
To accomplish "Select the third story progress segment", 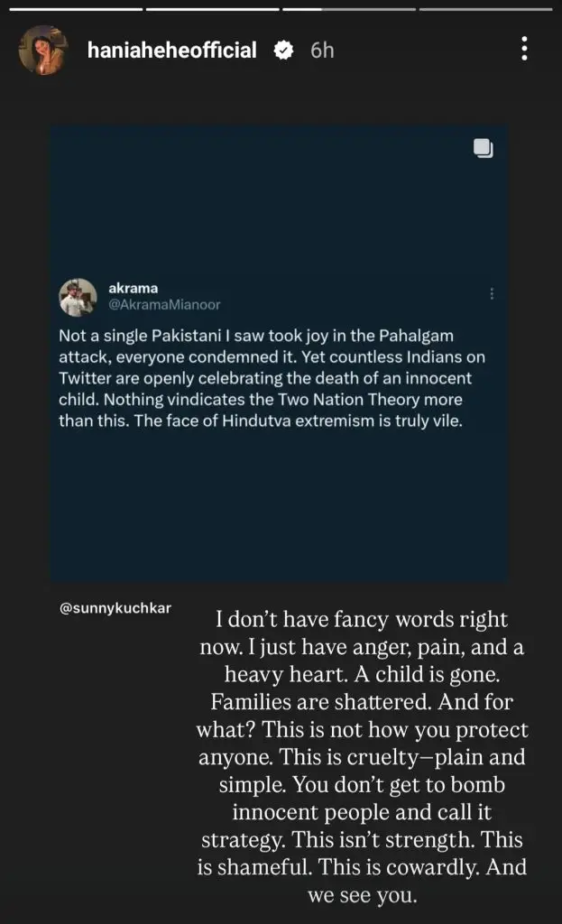I will pyautogui.click(x=349, y=9).
